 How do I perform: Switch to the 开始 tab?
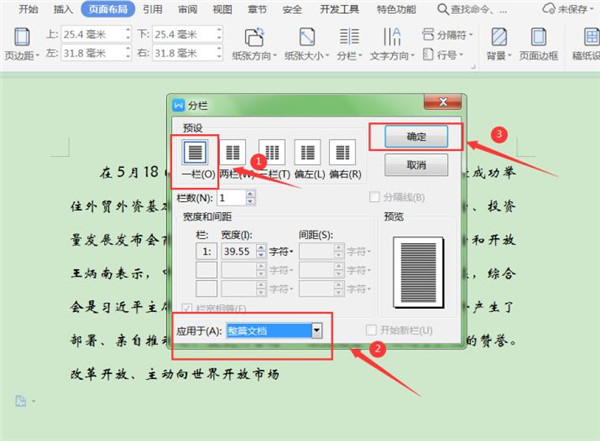click(28, 9)
